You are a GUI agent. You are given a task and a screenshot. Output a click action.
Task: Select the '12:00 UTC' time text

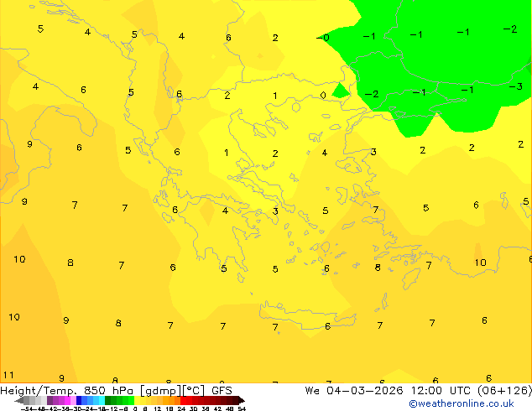(441, 391)
